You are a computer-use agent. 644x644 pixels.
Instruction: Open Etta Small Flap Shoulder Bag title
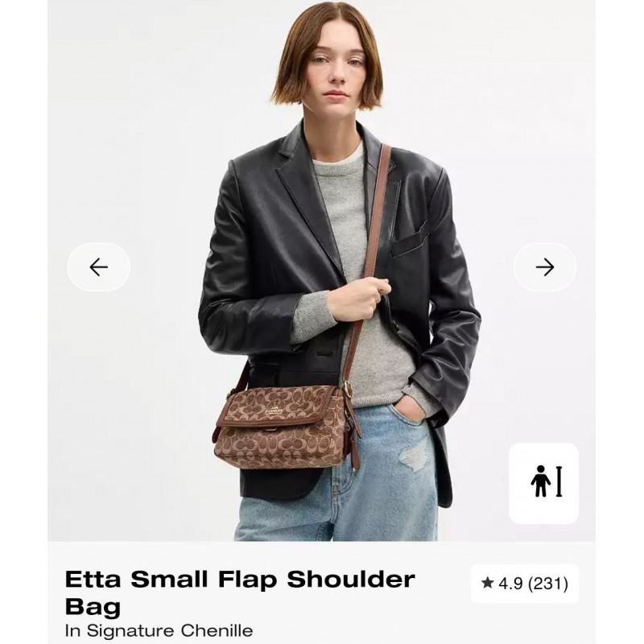[240, 593]
